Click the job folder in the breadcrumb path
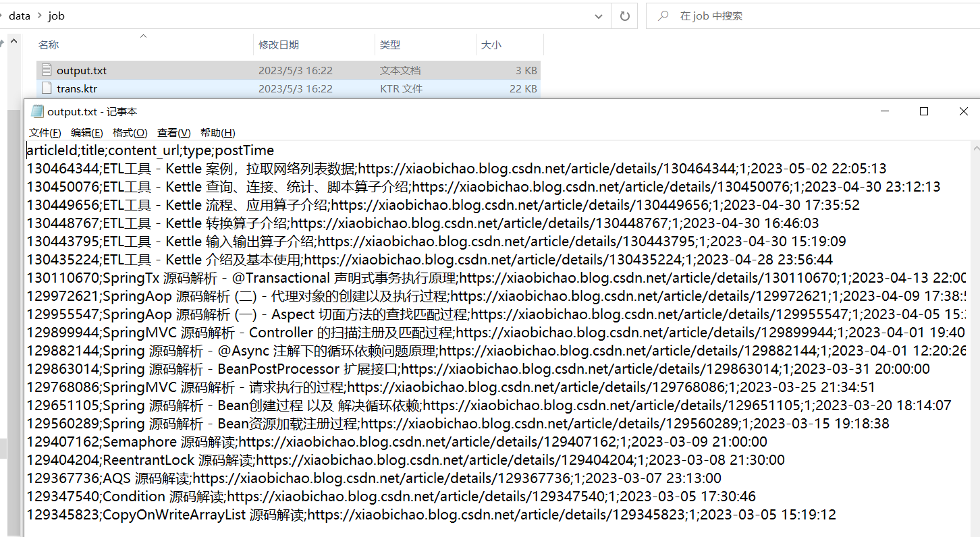The height and width of the screenshot is (537, 980). [56, 15]
